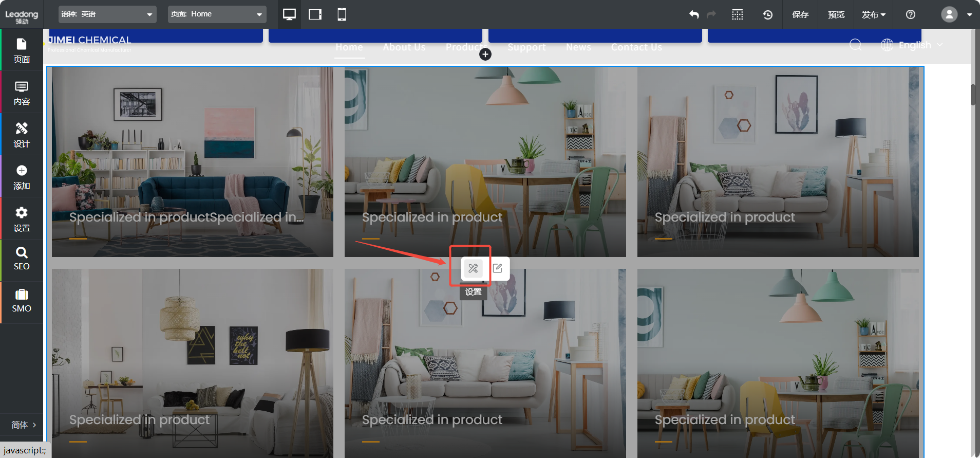Open the version history icon
980x458 pixels.
767,14
